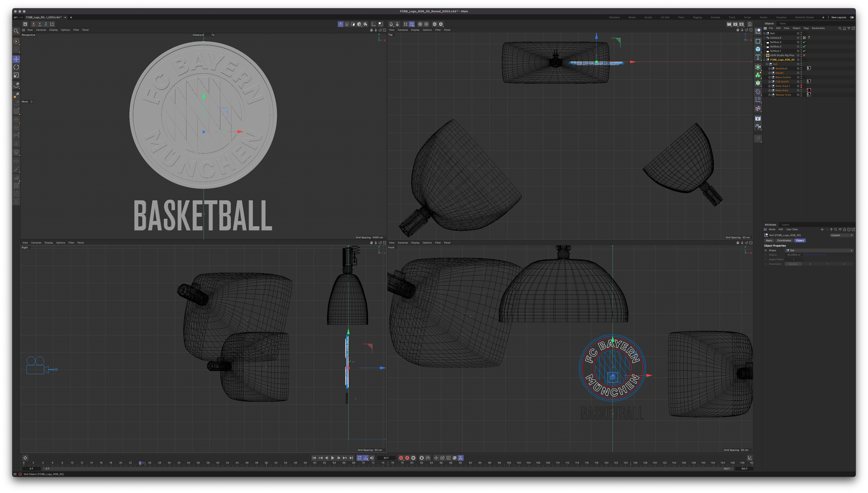Image resolution: width=868 pixels, height=493 pixels.
Task: Toggle the loop playback mode button
Action: pos(359,458)
